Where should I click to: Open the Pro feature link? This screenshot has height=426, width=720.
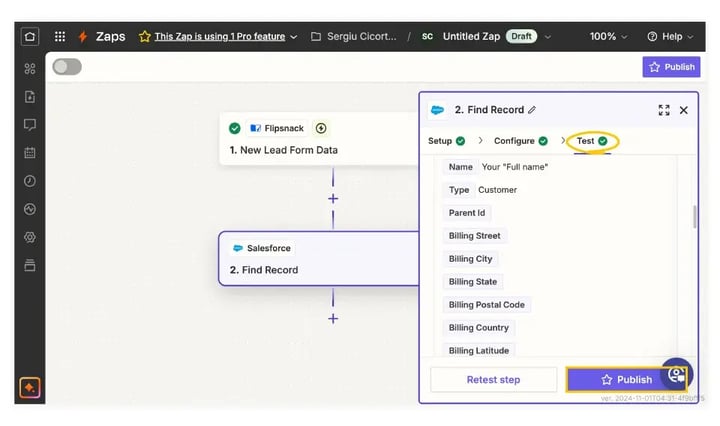coord(219,36)
